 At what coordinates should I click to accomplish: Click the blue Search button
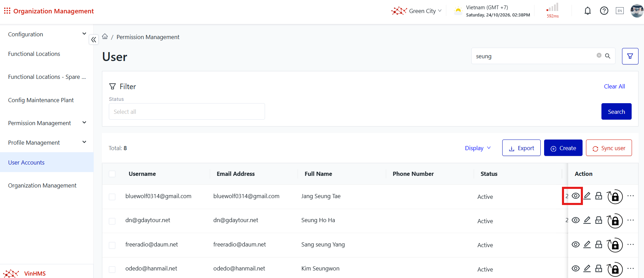click(x=616, y=111)
